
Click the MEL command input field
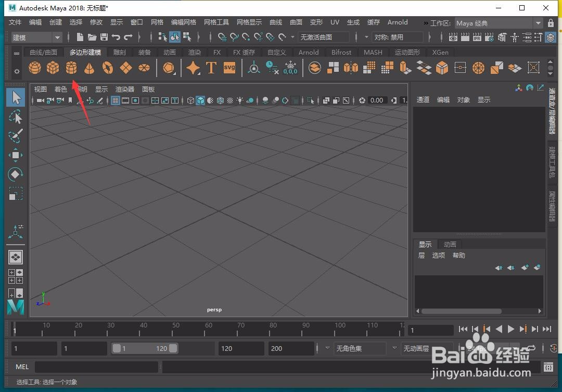click(x=96, y=367)
